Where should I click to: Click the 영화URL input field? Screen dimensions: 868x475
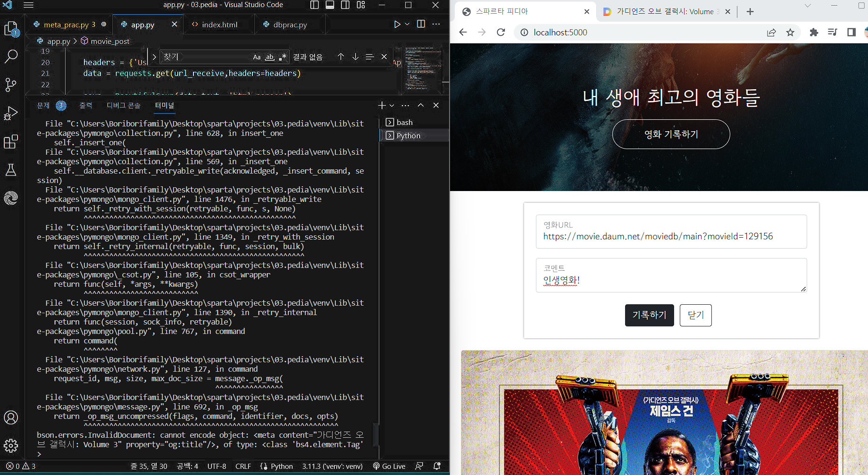pos(671,232)
